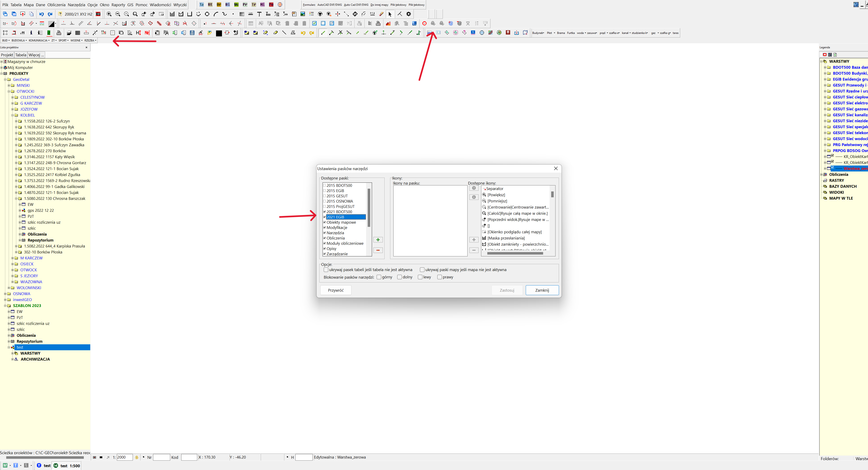Click the undo arrow icon in top toolbar
The image size is (868, 470).
(x=41, y=14)
